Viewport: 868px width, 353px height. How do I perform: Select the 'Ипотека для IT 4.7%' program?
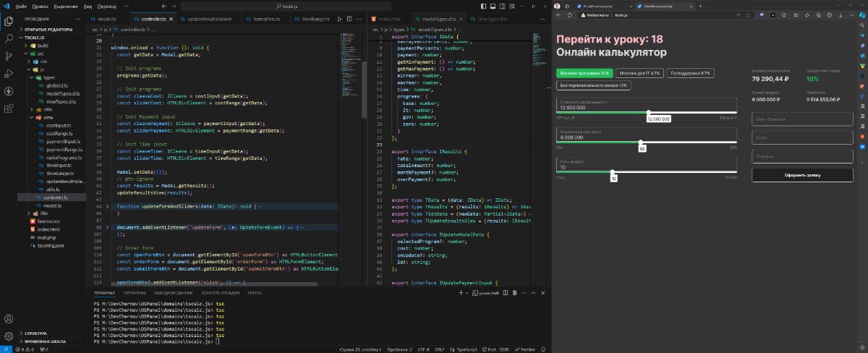pyautogui.click(x=640, y=73)
